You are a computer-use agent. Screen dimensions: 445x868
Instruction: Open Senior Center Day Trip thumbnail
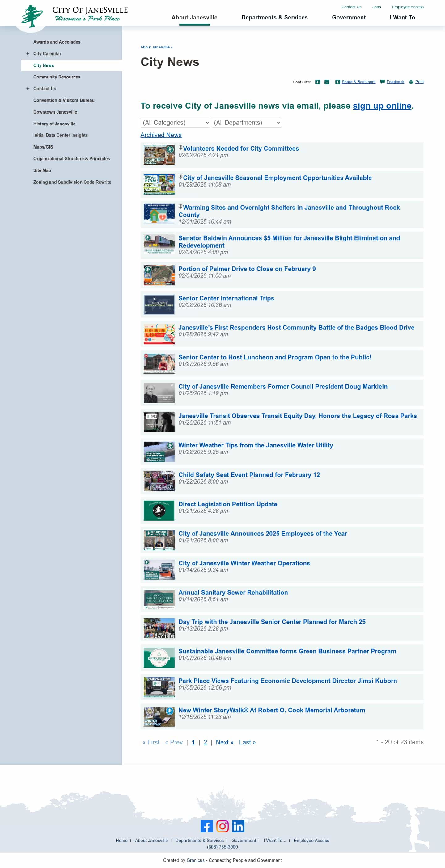(x=159, y=628)
